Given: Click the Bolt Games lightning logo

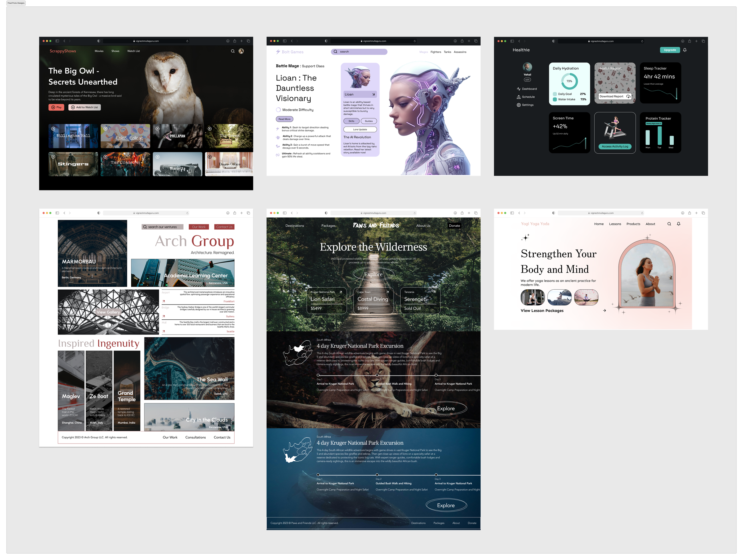Looking at the screenshot, I should 278,52.
